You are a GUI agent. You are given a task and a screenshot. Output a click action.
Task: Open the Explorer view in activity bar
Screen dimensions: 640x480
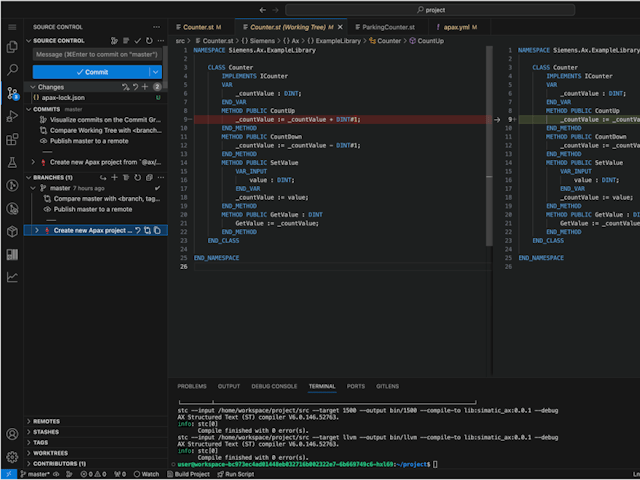[12, 47]
